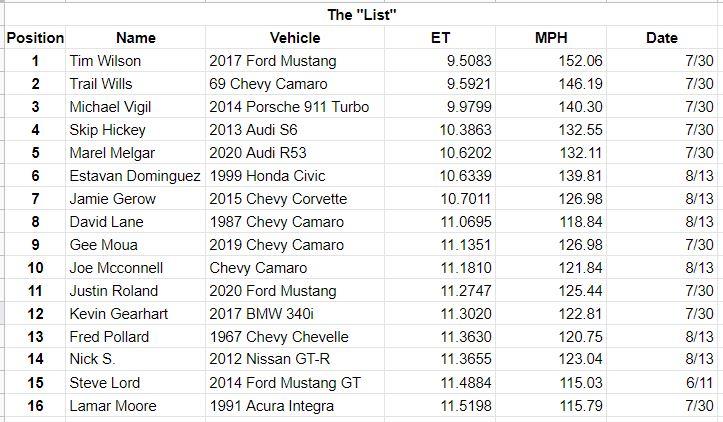Click the Position column header cell

pos(35,37)
